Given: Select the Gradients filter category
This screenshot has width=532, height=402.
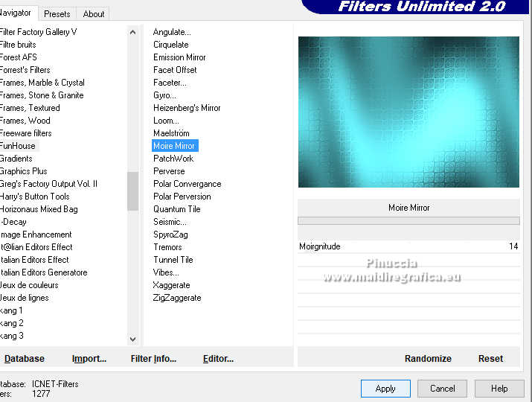Looking at the screenshot, I should tap(16, 159).
